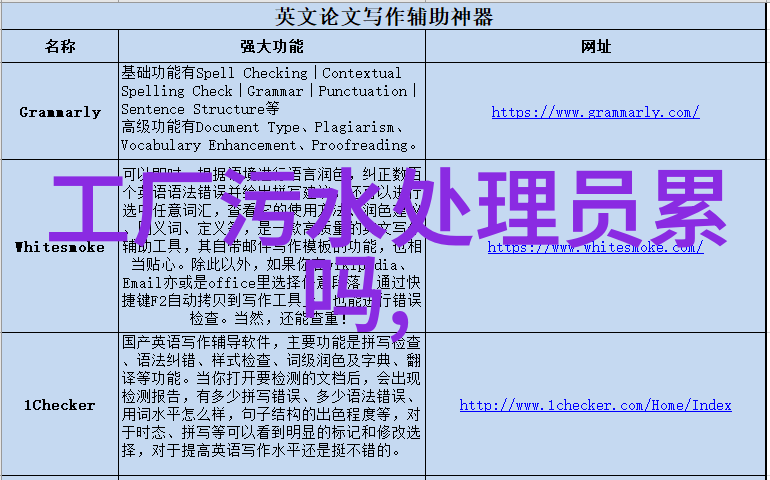This screenshot has height=480, width=770.
Task: Select the table title 英文论文写作辅助神器
Action: click(x=384, y=17)
